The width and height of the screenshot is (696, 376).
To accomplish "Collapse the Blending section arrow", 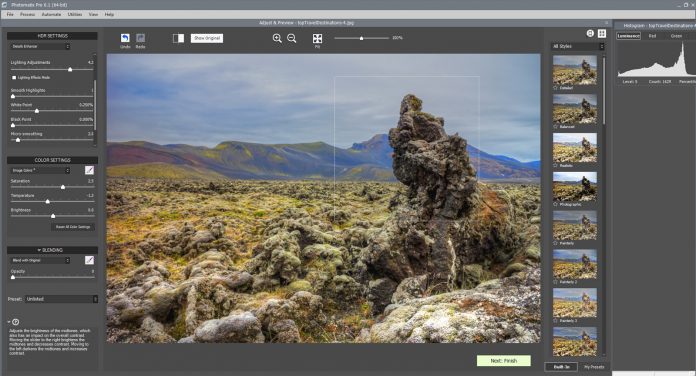I will click(39, 250).
